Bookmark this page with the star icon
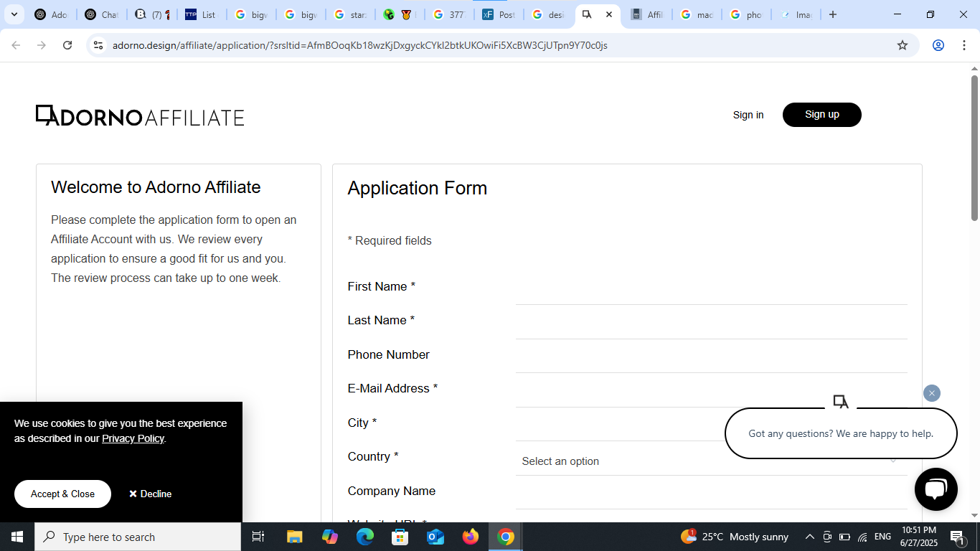 coord(903,45)
